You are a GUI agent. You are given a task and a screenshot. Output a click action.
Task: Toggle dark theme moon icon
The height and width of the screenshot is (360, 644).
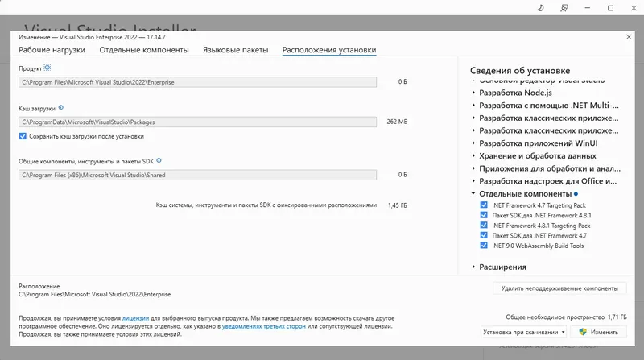pyautogui.click(x=540, y=8)
